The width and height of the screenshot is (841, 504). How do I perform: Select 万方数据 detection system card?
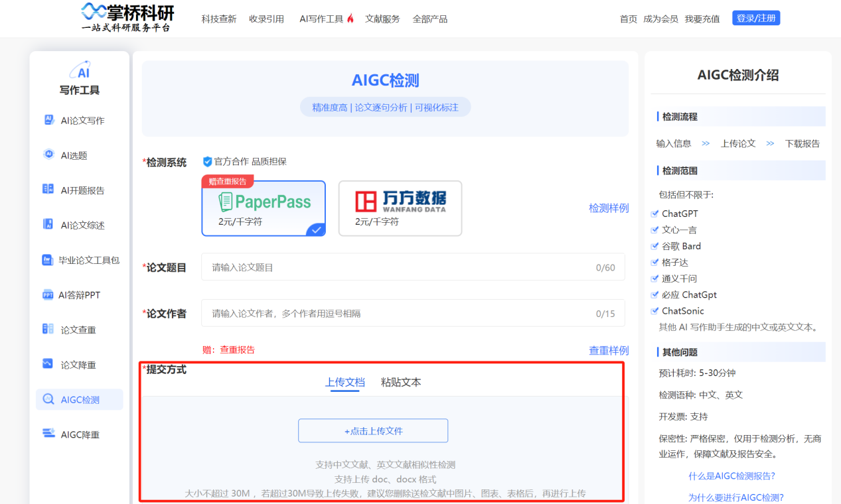pos(400,208)
